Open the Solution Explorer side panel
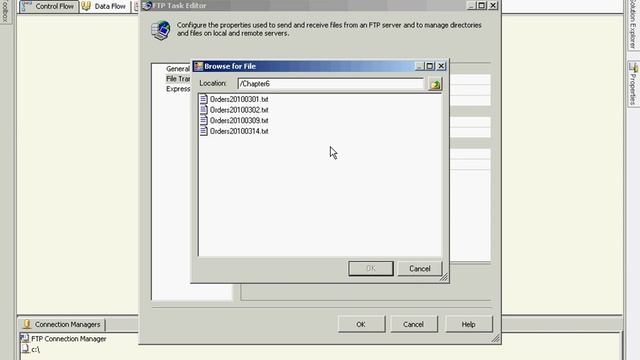Viewport: 640px width, 360px height. pos(633,24)
